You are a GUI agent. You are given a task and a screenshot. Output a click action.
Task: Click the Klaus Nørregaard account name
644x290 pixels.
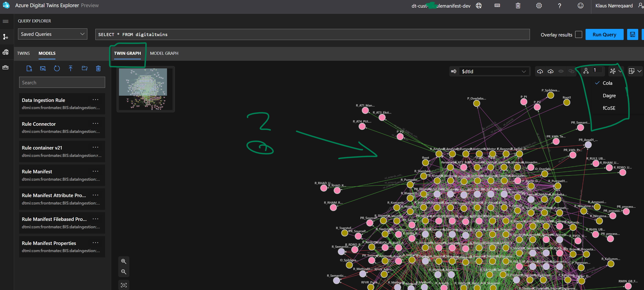614,6
